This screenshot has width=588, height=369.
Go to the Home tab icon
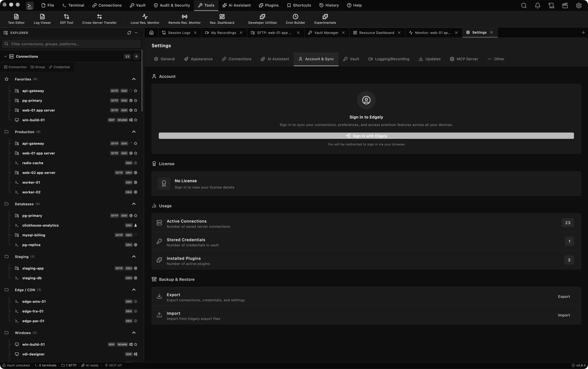pos(151,33)
